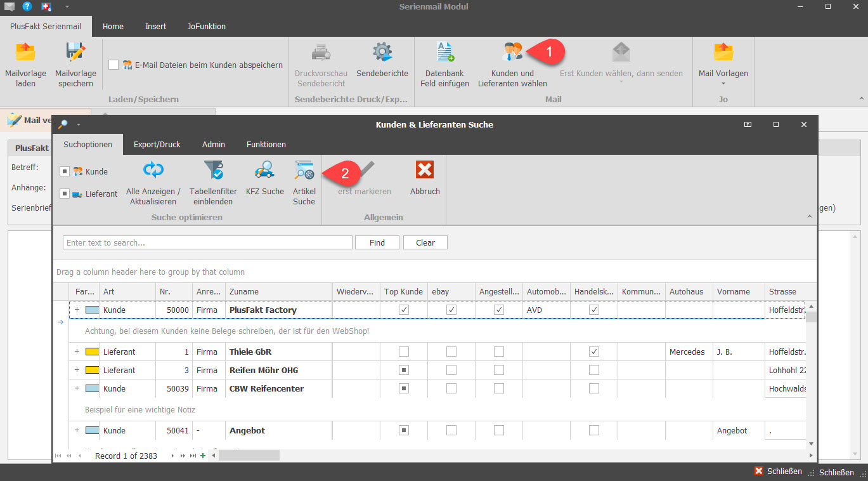868x481 pixels.
Task: Expand the Thiele GbR row
Action: click(77, 352)
